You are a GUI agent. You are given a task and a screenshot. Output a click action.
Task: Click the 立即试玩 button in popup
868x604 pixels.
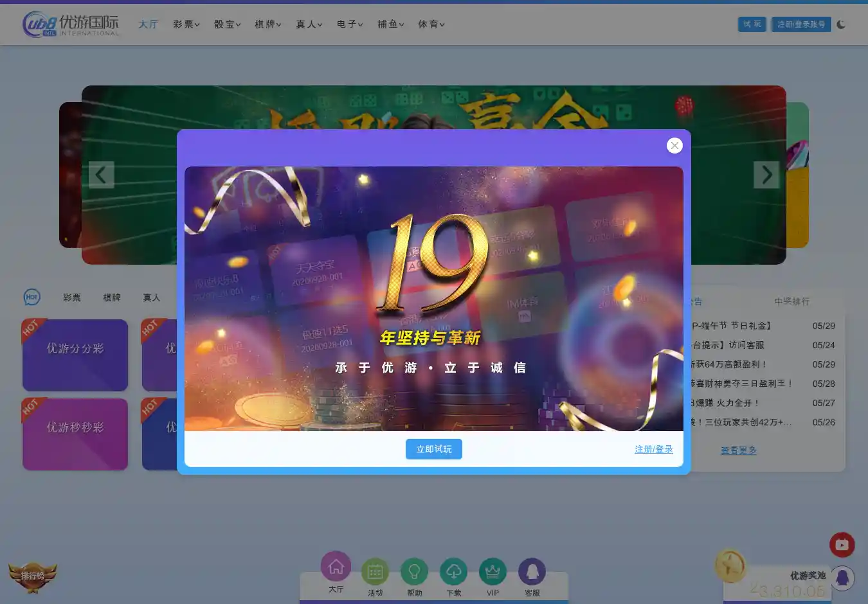pos(434,449)
